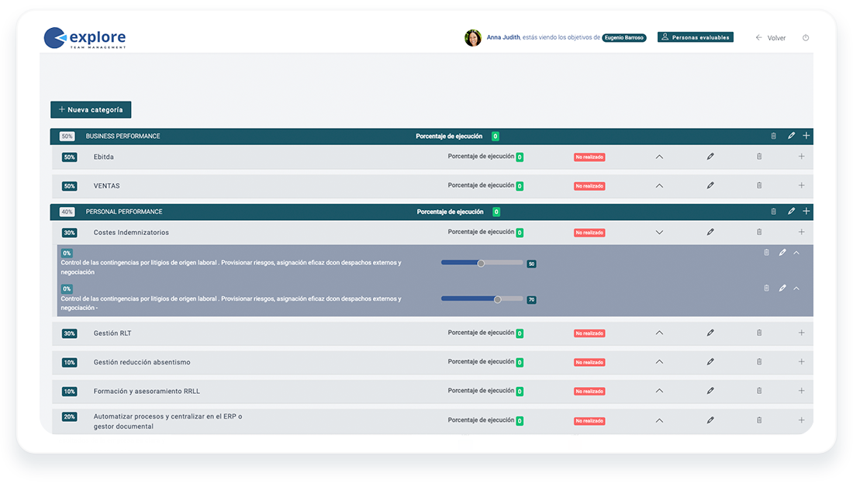Click trash icon on sub-objective valued 70
Image resolution: width=853 pixels, height=504 pixels.
(766, 288)
